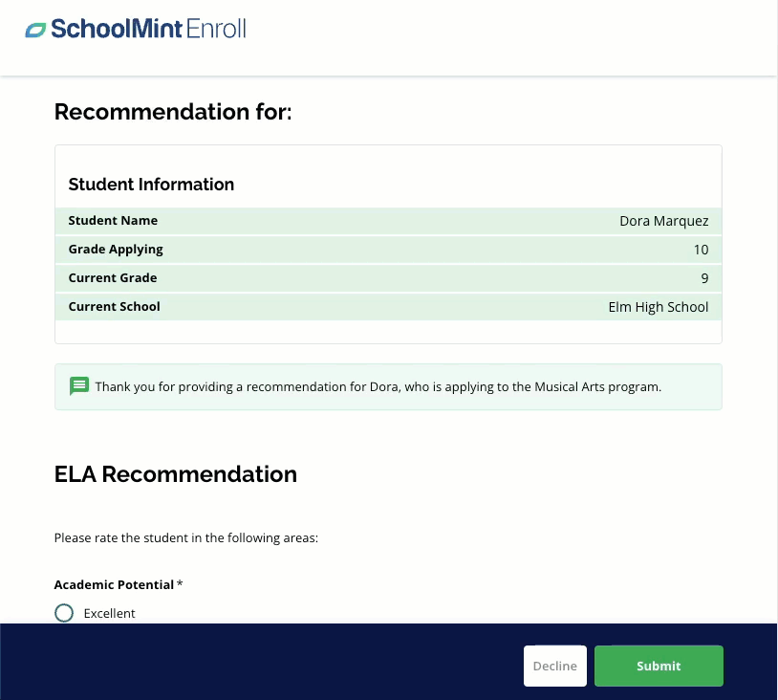Click the Student Name row label
This screenshot has width=778, height=700.
pyautogui.click(x=113, y=221)
